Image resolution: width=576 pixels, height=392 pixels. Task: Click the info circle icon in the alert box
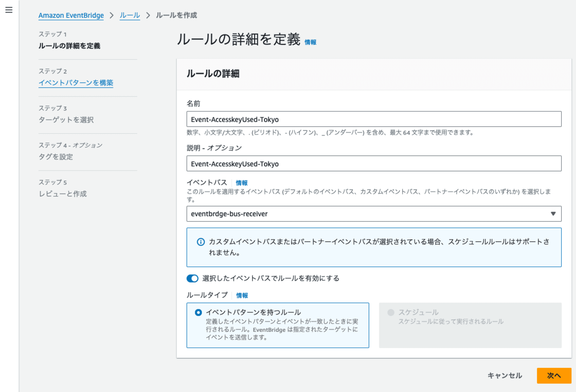[x=201, y=242]
